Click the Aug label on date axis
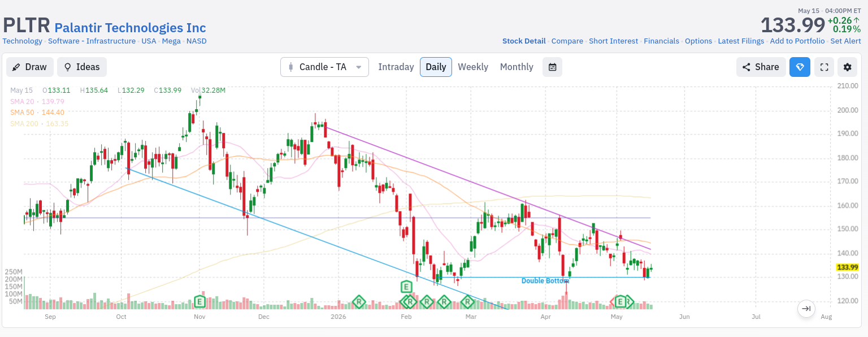 tap(826, 317)
